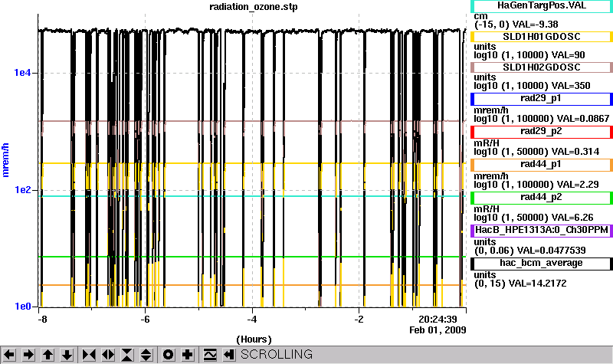Select the rad29_p1 curve legend
613x364 pixels.
point(542,99)
